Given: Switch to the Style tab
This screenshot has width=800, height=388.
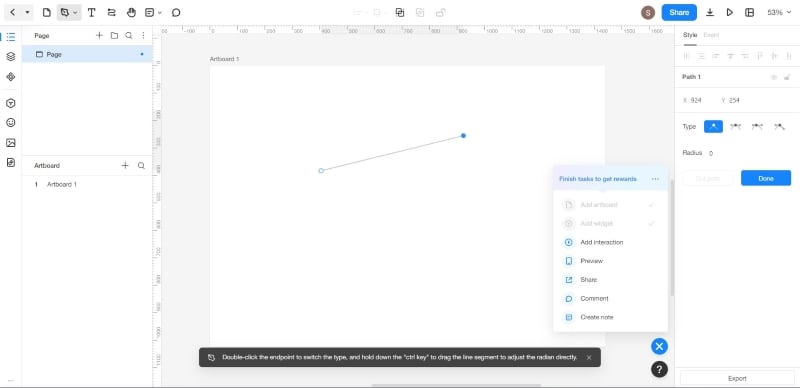Looking at the screenshot, I should (690, 35).
